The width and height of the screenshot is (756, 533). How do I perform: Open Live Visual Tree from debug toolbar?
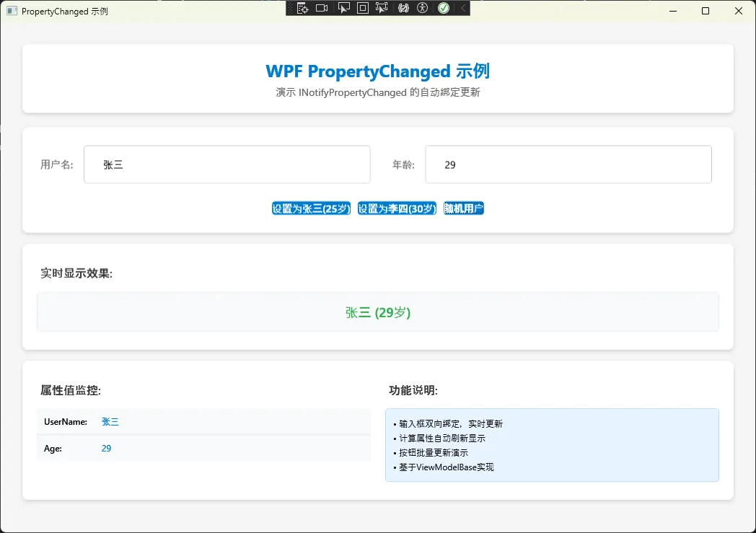click(x=303, y=8)
